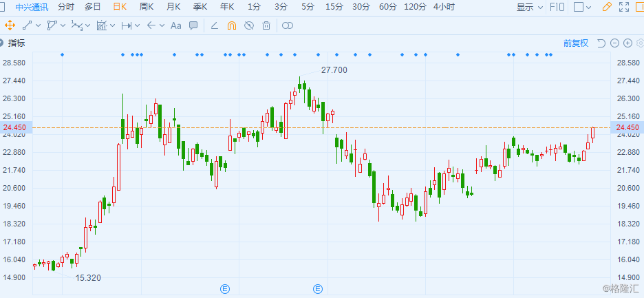Open the orange pencil drawing toolbar toggle
This screenshot has height=298, width=644.
tap(607, 7)
